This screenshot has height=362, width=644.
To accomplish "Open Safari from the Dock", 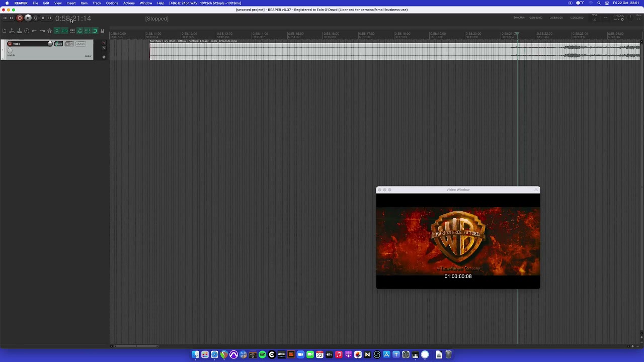I will [x=214, y=354].
